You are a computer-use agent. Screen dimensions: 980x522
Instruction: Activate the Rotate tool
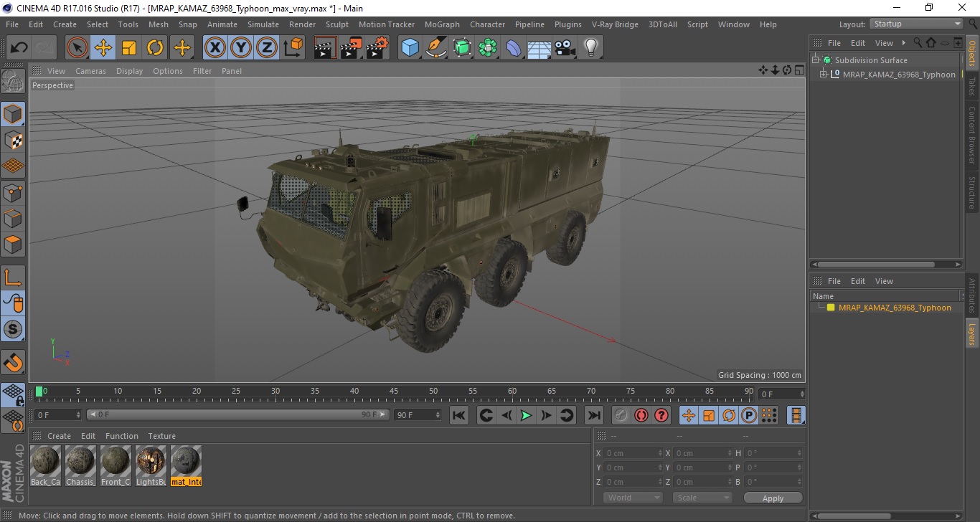pos(155,48)
